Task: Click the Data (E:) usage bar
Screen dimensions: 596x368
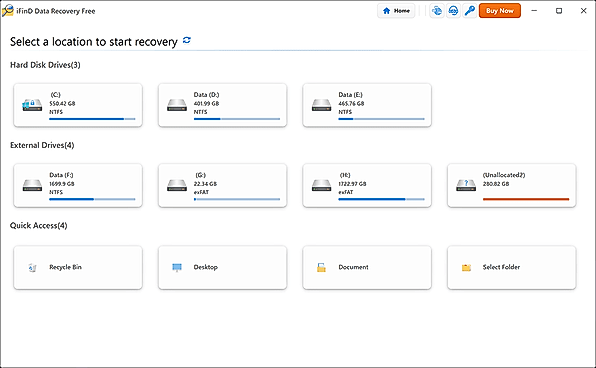Action: (381, 119)
